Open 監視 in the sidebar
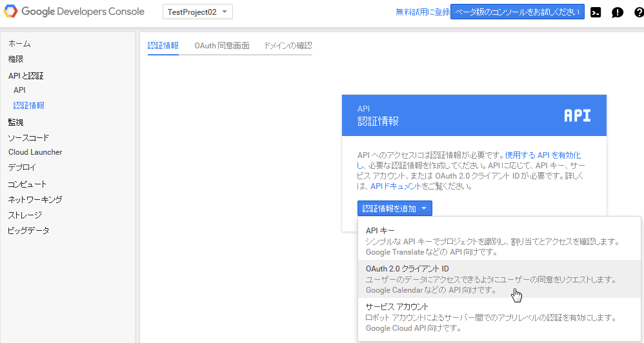This screenshot has height=343, width=644. [15, 122]
